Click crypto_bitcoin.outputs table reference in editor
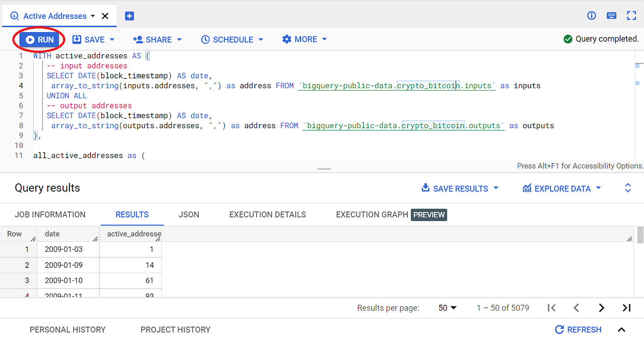This screenshot has width=644, height=341. pyautogui.click(x=403, y=125)
